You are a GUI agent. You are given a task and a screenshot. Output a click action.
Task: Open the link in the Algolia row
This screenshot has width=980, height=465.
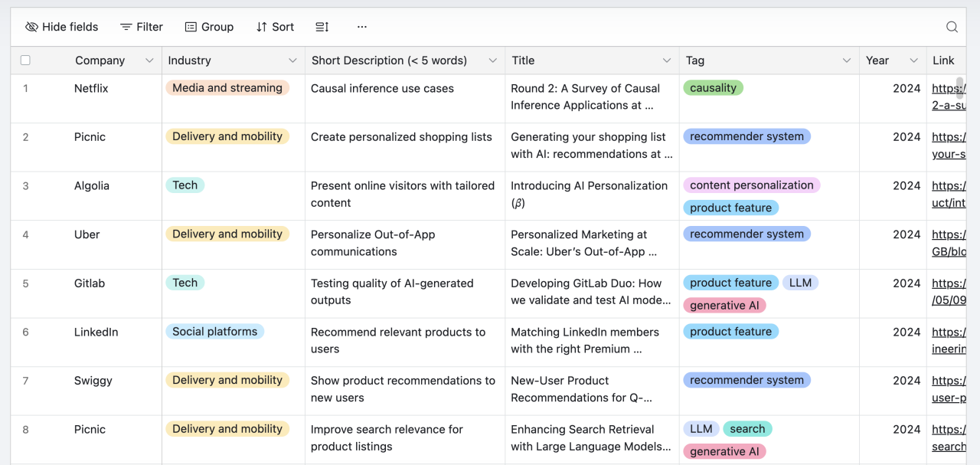coord(949,194)
